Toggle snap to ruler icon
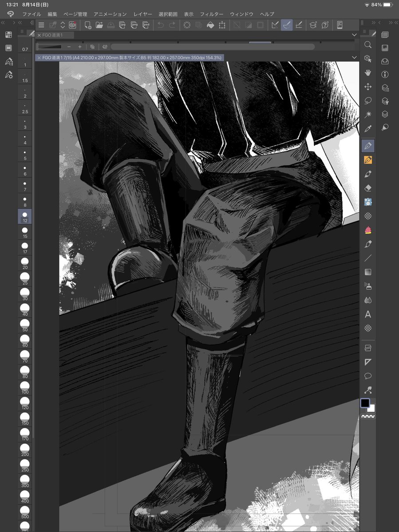 275,25
